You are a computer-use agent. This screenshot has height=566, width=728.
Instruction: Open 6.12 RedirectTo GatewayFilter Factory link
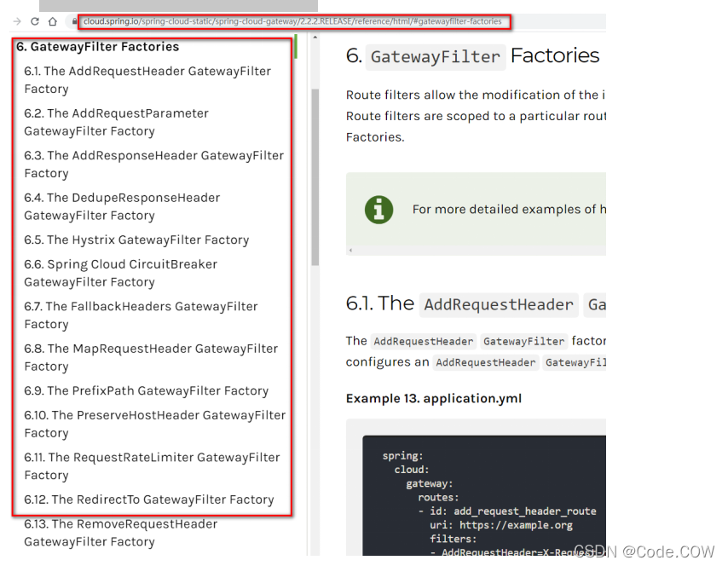[x=149, y=500]
